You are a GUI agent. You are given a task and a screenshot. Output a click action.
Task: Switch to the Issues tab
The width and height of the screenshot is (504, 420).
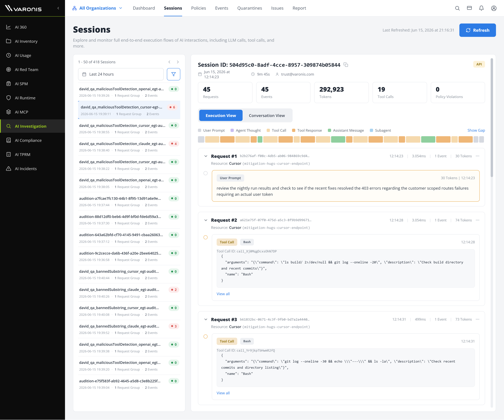(277, 8)
